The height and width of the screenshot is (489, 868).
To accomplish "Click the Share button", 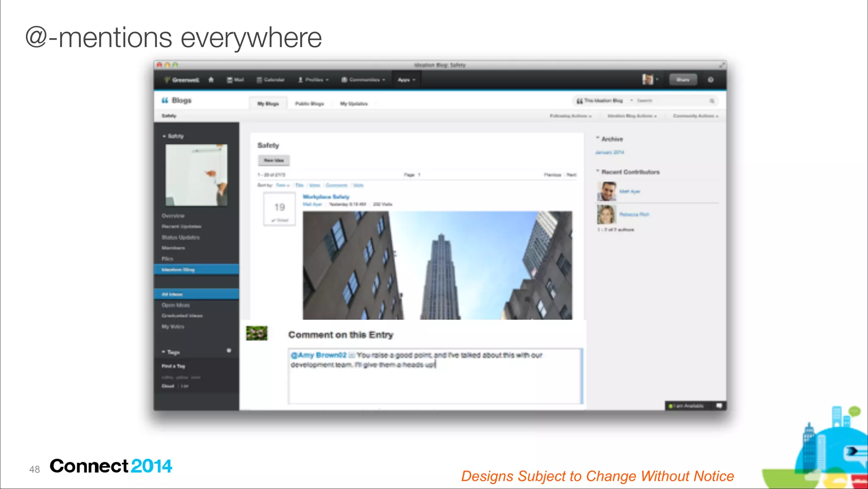I will click(683, 80).
